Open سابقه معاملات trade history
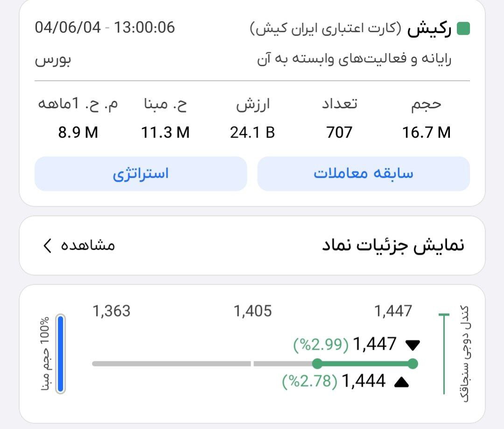The height and width of the screenshot is (429, 504). (364, 174)
